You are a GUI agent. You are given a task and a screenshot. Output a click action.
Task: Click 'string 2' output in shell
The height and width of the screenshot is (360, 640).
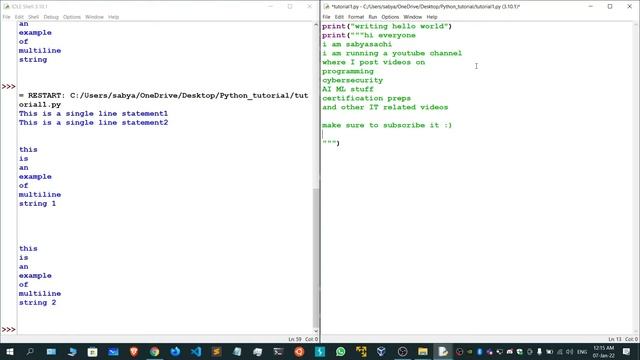tap(38, 302)
